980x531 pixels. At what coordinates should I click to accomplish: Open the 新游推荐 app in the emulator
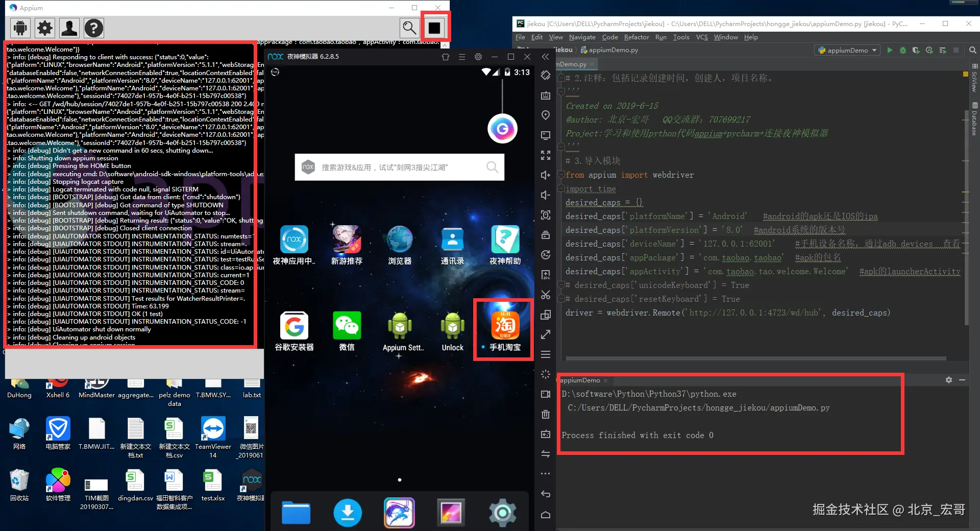coord(347,245)
